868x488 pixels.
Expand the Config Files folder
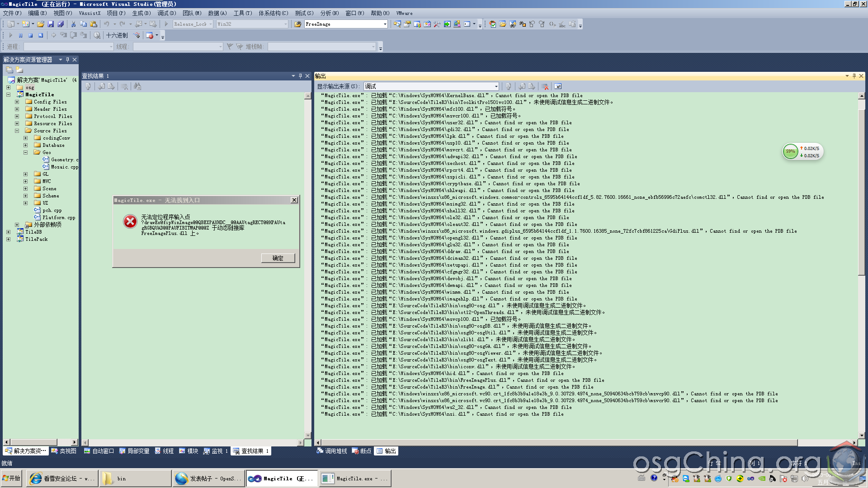point(17,102)
